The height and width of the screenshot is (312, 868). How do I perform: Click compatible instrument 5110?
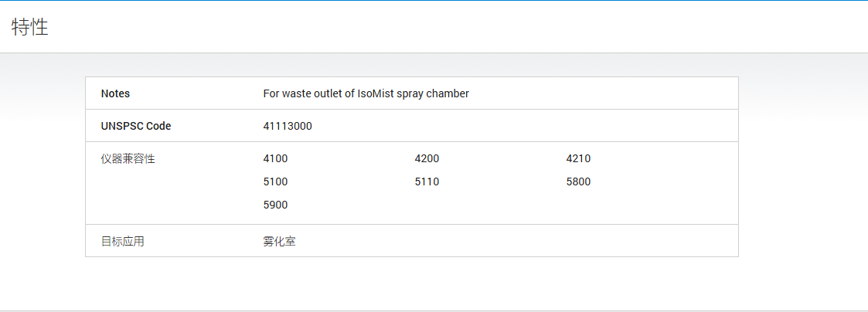[427, 181]
